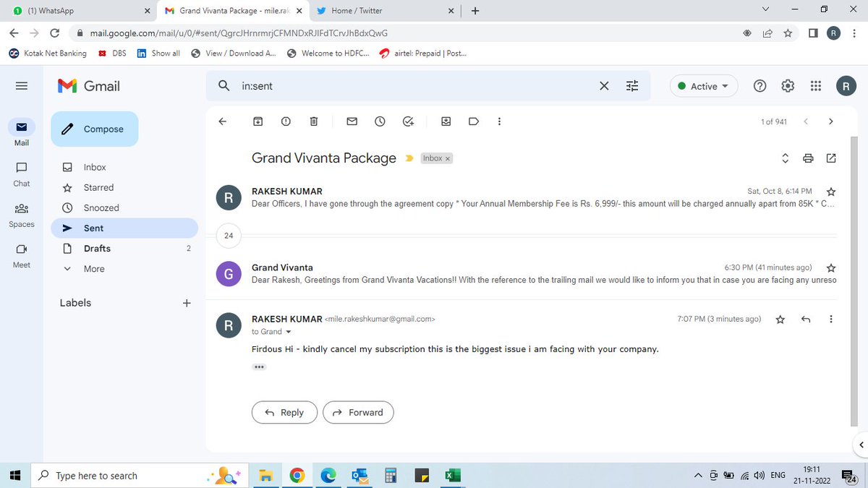The width and height of the screenshot is (868, 488).
Task: Click the Forward button
Action: click(x=358, y=412)
